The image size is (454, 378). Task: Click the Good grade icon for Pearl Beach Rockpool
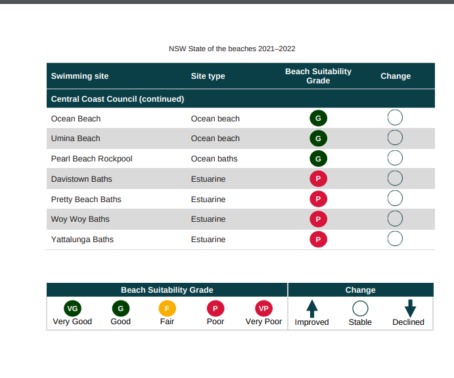coord(318,159)
